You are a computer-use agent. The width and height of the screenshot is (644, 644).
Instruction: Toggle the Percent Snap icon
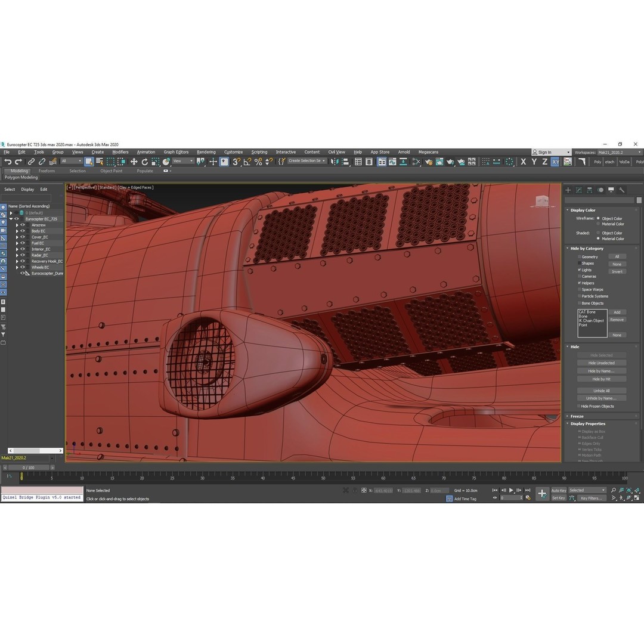click(258, 162)
